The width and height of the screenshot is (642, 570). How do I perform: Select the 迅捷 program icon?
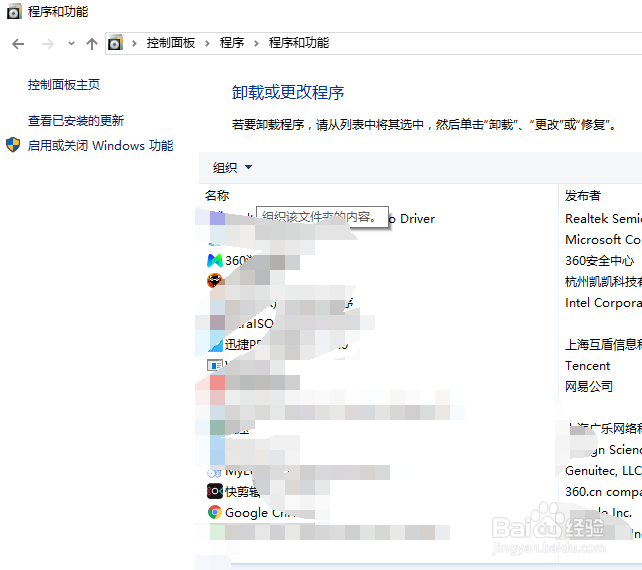tap(215, 344)
